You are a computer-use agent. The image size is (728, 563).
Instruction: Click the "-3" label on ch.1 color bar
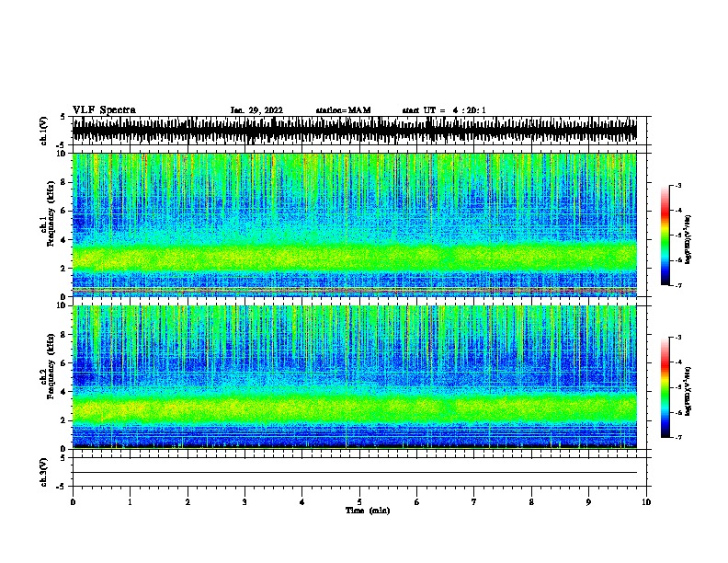(x=677, y=186)
